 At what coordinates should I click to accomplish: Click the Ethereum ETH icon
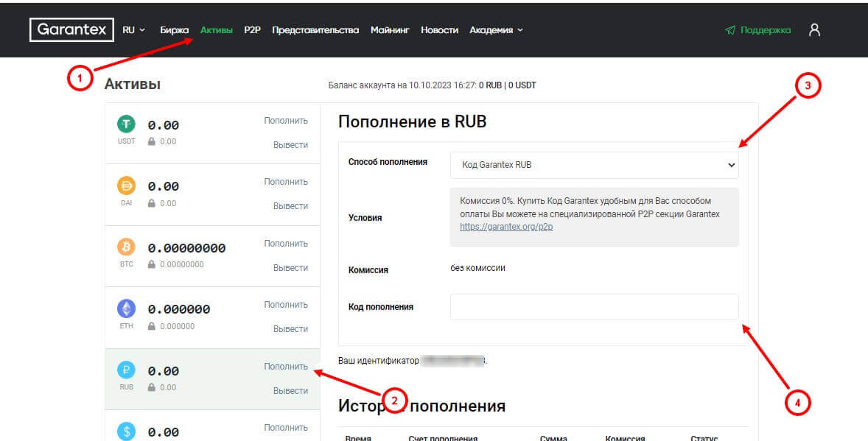point(127,309)
